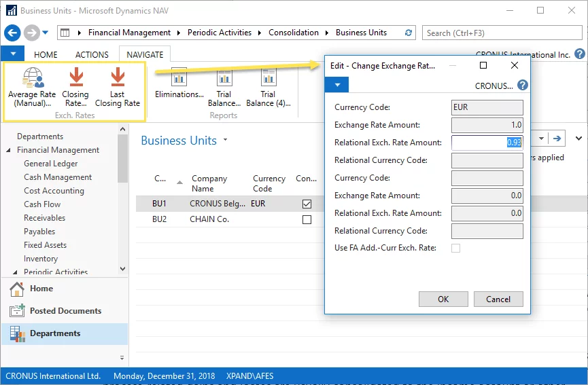Click the Closing Rate icon
Image resolution: width=588 pixels, height=385 pixels.
click(75, 77)
